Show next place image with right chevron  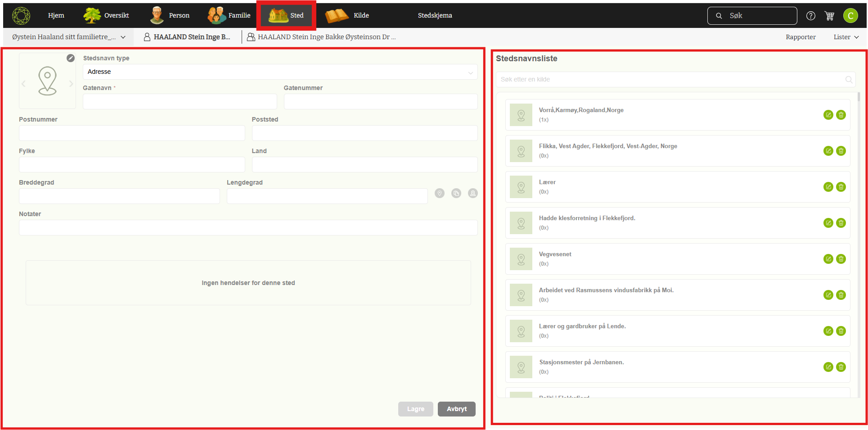(71, 84)
